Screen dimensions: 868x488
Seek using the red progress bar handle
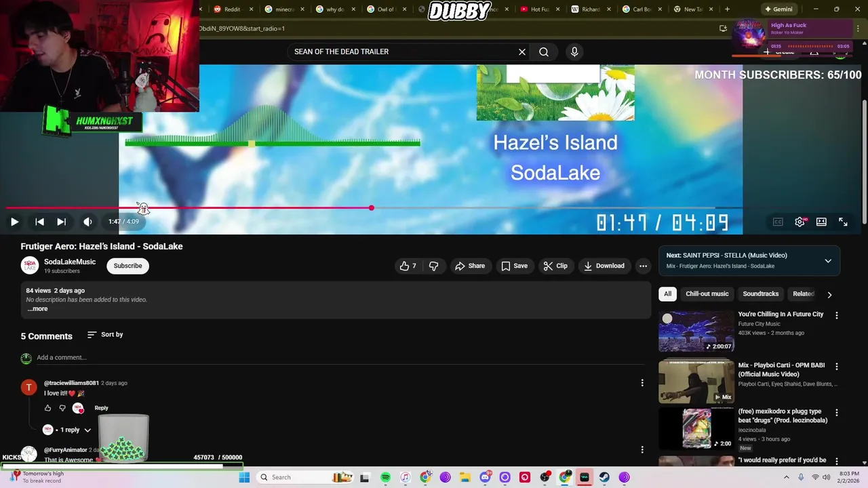tap(372, 207)
